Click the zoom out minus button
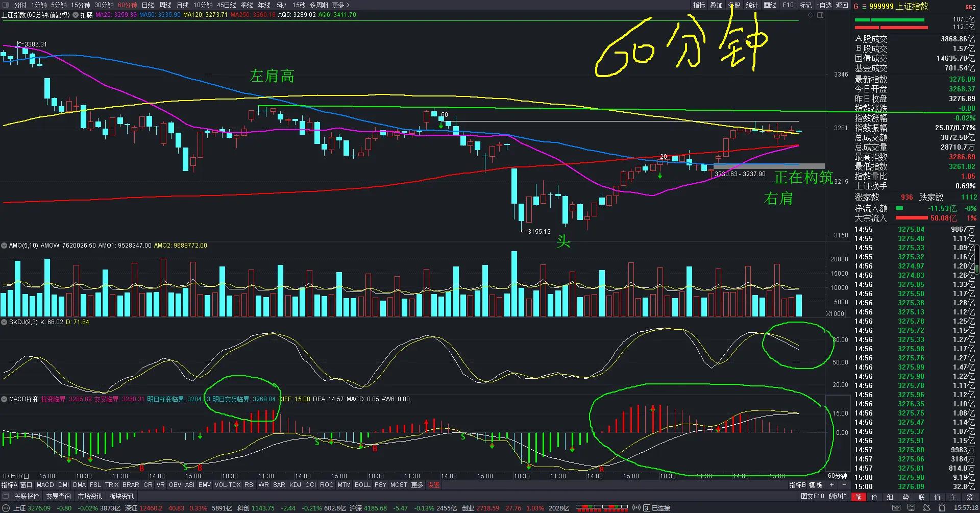 pos(843,485)
